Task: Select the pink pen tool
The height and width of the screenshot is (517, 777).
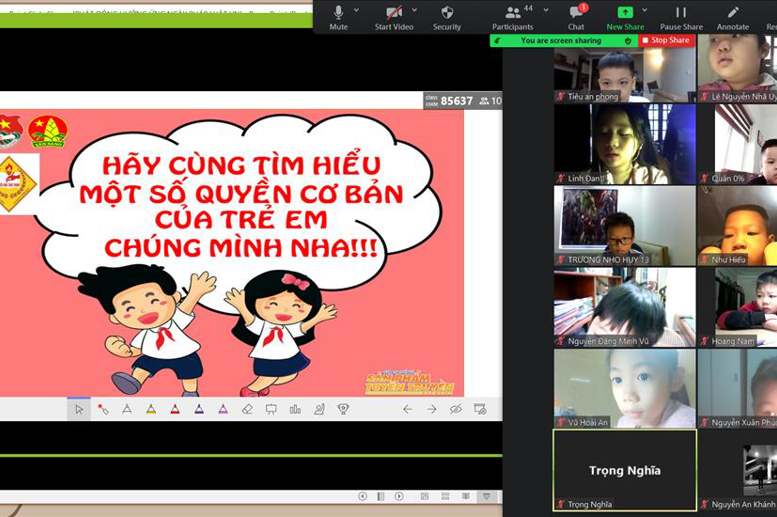Action: [223, 409]
